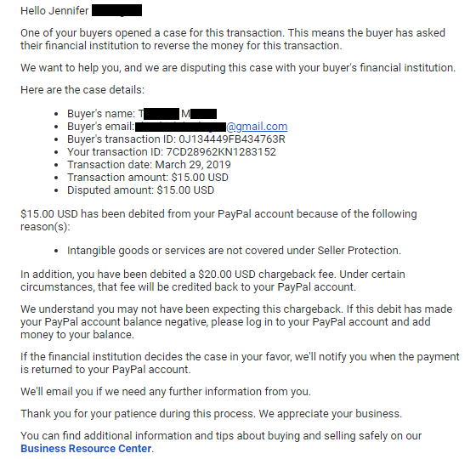Click the 'We'll email you if we need' sentence

click(166, 392)
